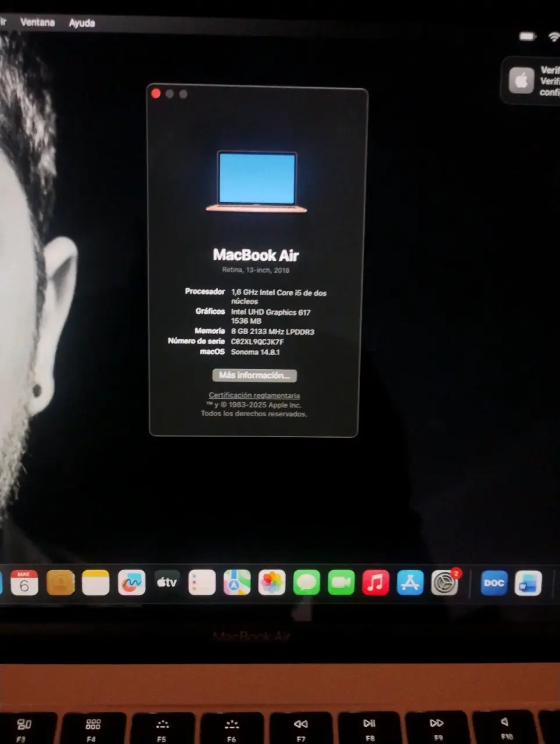The height and width of the screenshot is (744, 560).
Task: Close the About This Mac window
Action: point(156,94)
